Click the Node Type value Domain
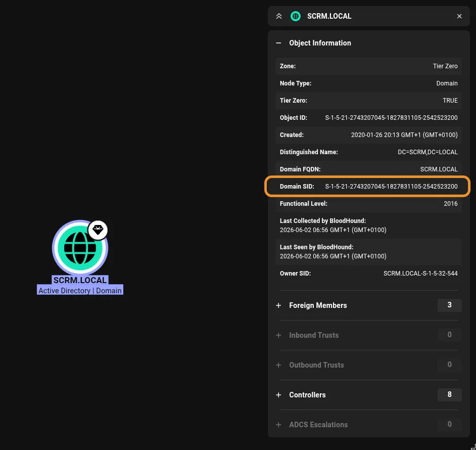Screen dimensions: 476x450 pos(447,83)
